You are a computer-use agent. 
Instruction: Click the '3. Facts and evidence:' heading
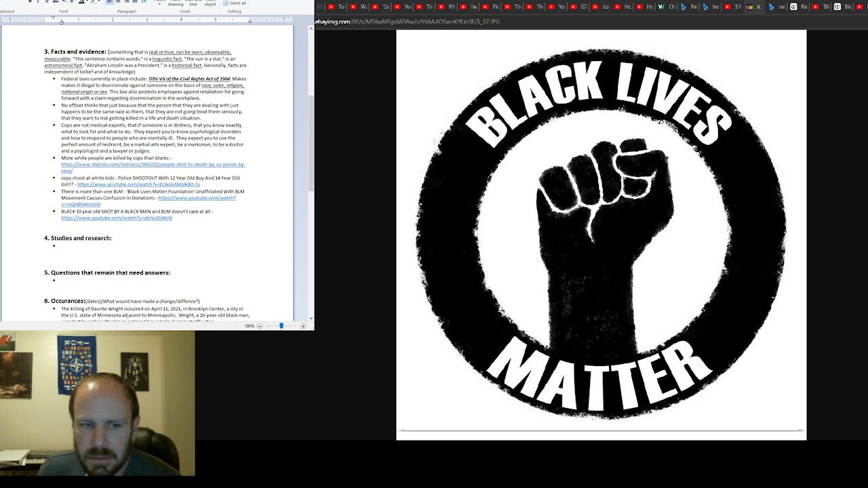75,52
